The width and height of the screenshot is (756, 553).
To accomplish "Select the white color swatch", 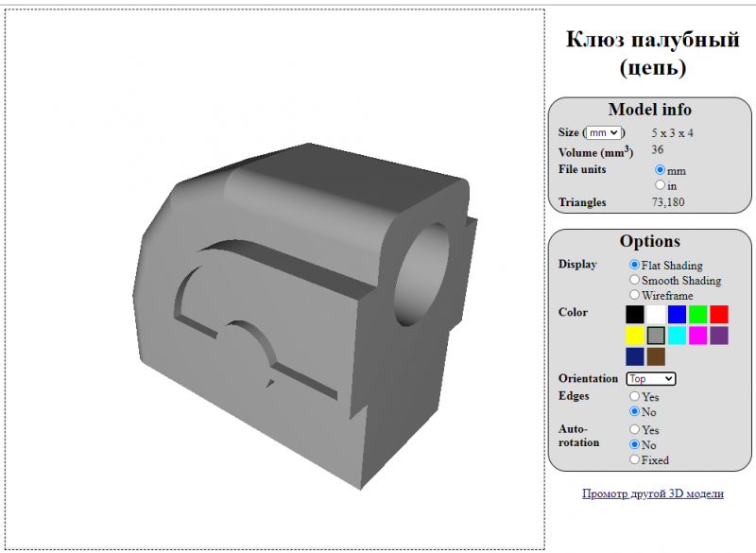I will pyautogui.click(x=656, y=314).
